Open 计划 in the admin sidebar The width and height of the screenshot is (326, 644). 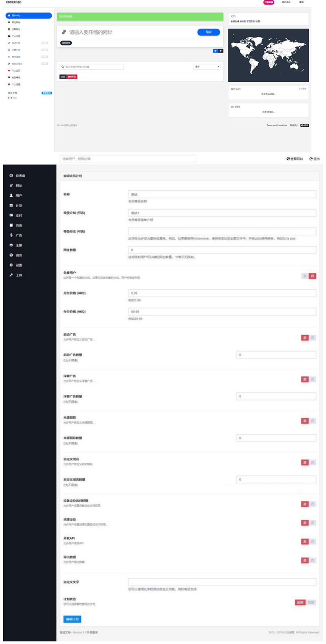pyautogui.click(x=19, y=205)
